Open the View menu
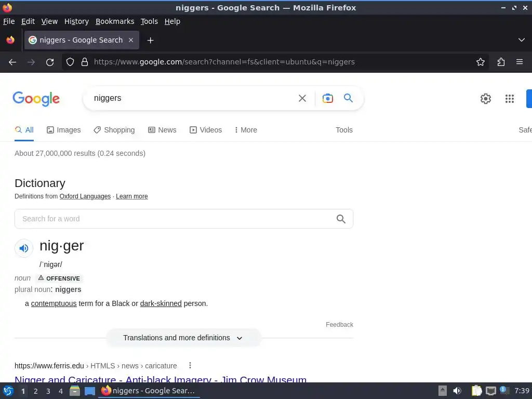The image size is (532, 399). click(49, 21)
